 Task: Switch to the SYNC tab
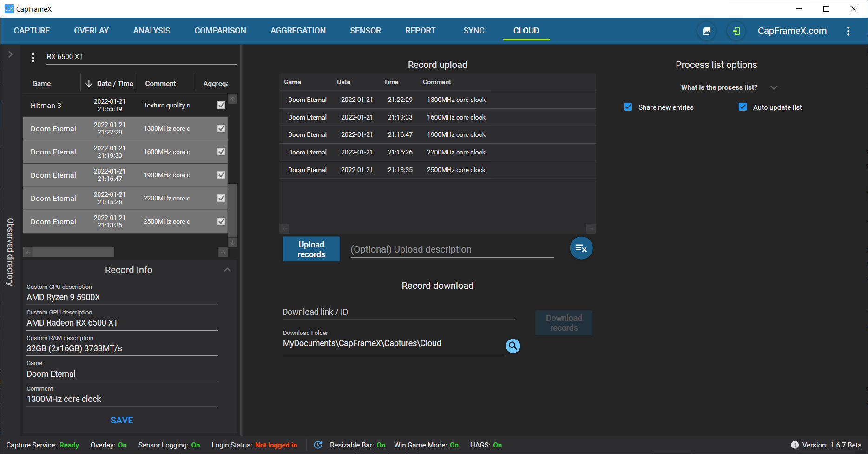pos(474,31)
